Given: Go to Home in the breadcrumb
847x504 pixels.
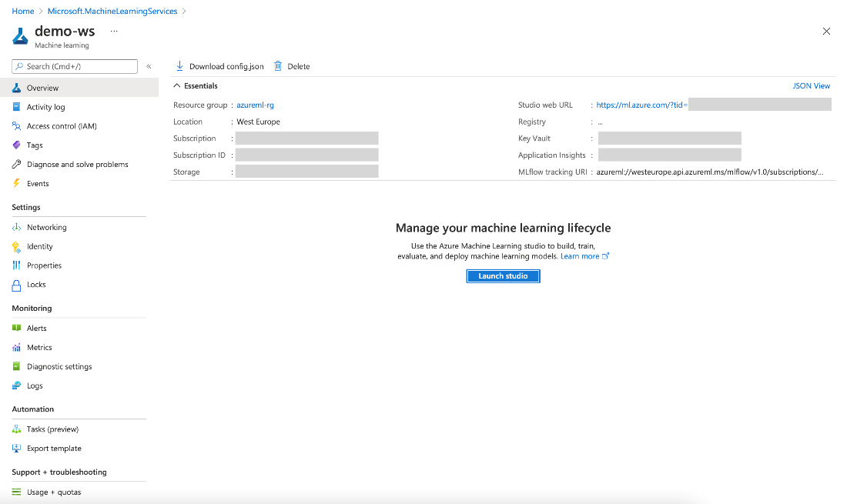Looking at the screenshot, I should click(22, 11).
